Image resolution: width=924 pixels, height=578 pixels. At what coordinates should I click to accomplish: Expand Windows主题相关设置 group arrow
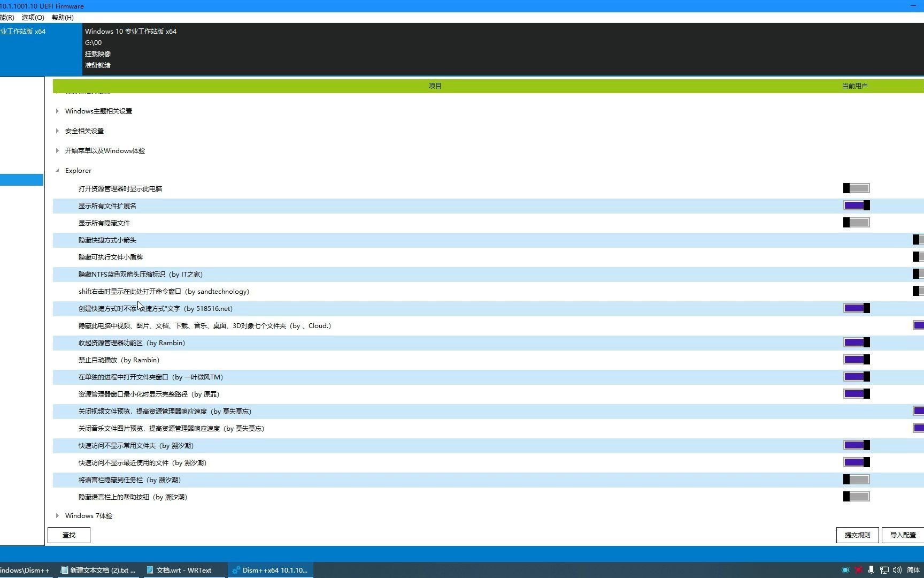click(x=57, y=111)
